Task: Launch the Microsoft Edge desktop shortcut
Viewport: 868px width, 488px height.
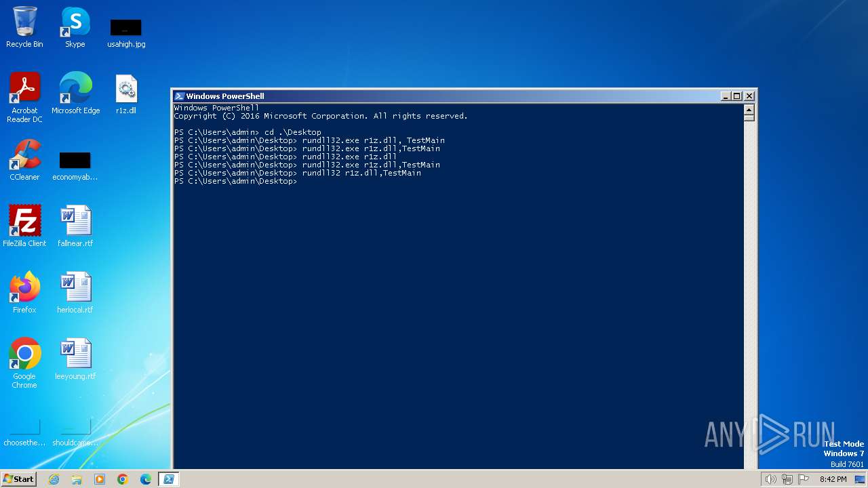Action: coord(75,94)
